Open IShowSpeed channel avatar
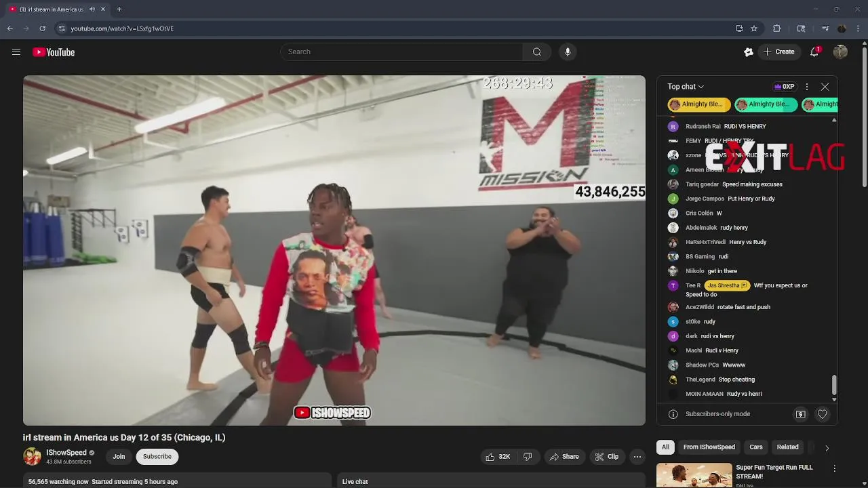This screenshot has height=488, width=868. click(x=32, y=457)
